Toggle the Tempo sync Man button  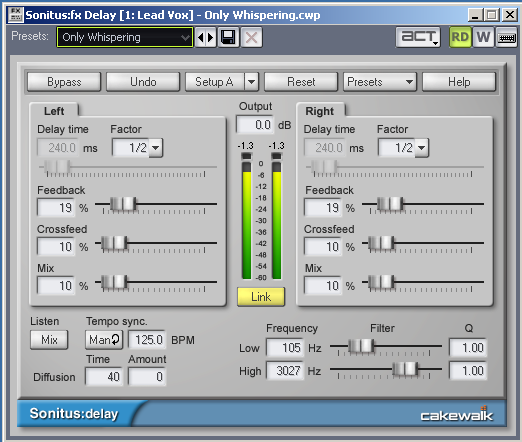coord(104,340)
